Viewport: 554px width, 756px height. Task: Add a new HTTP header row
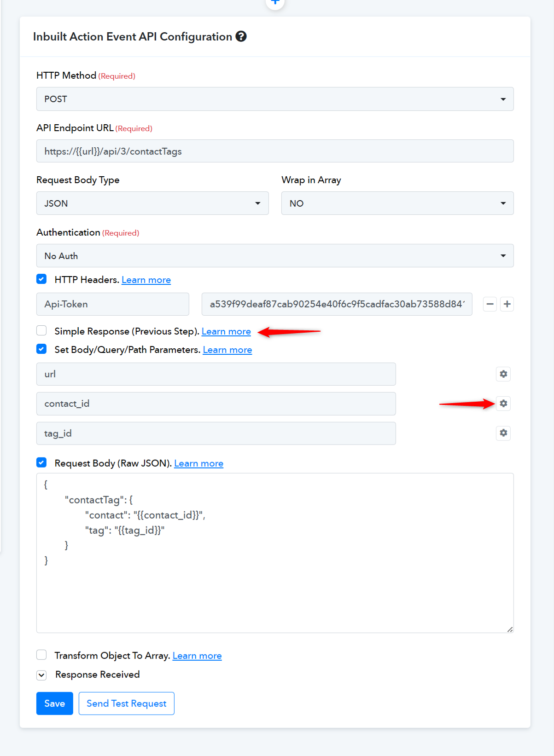[507, 304]
